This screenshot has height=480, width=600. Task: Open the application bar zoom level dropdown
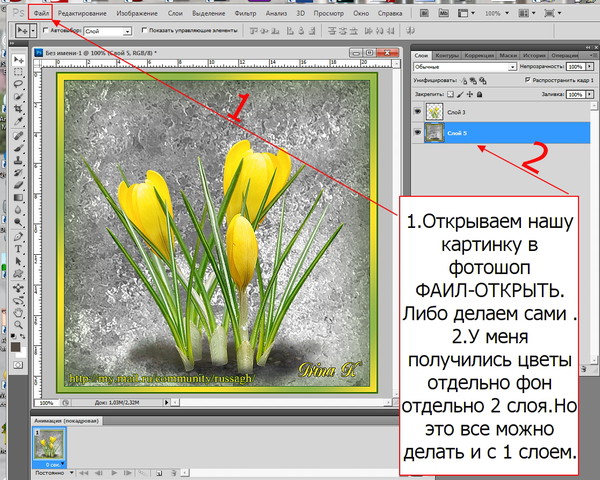click(507, 13)
